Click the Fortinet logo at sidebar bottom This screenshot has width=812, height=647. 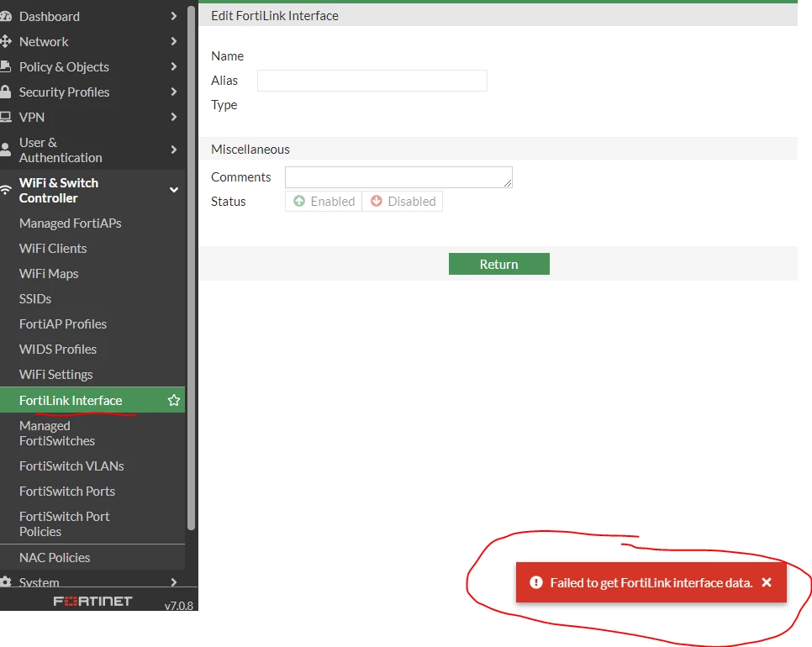(92, 601)
